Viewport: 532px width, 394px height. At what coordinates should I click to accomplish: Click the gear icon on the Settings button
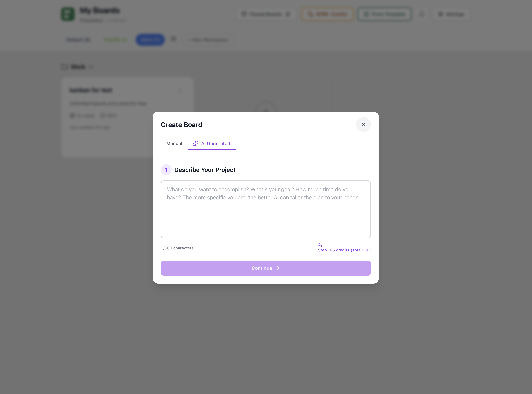[441, 14]
